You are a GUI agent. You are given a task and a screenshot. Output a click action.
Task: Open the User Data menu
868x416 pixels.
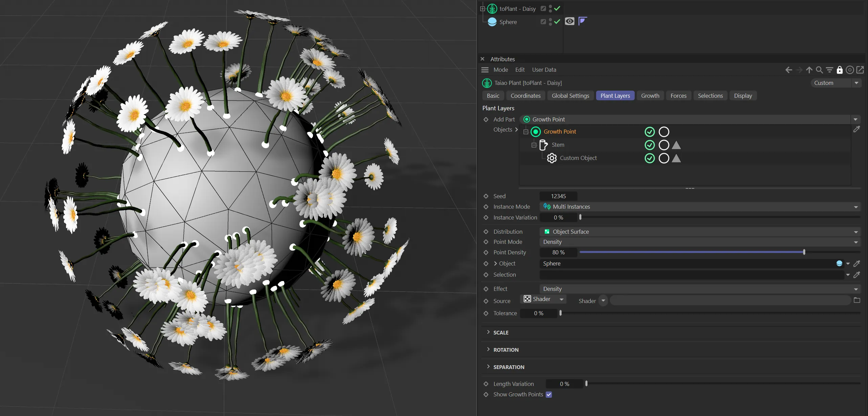[544, 70]
